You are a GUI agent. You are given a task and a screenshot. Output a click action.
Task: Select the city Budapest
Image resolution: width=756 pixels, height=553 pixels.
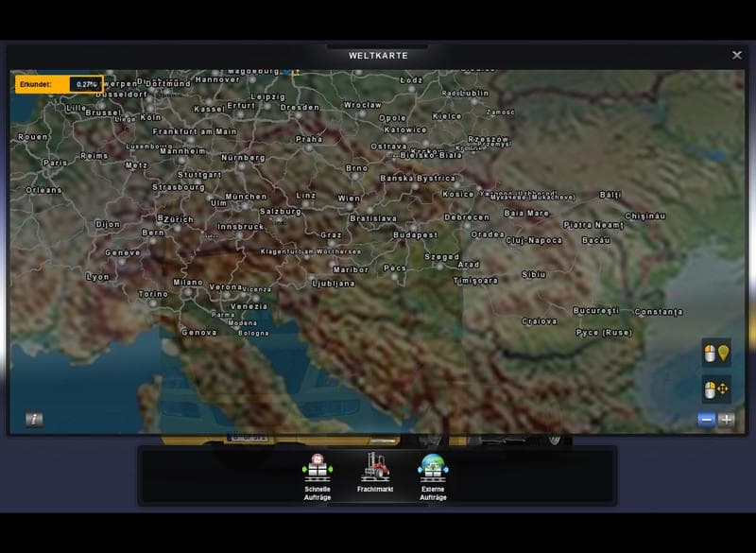[415, 234]
